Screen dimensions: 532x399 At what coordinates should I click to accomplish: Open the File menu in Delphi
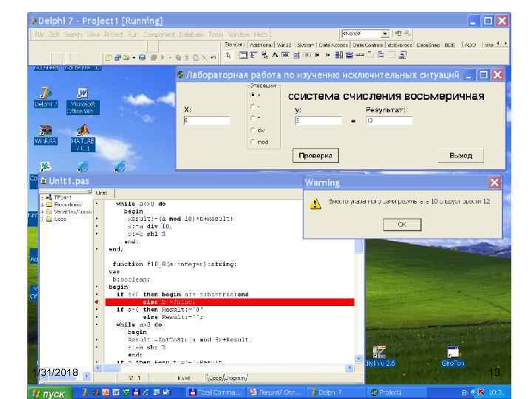click(39, 34)
